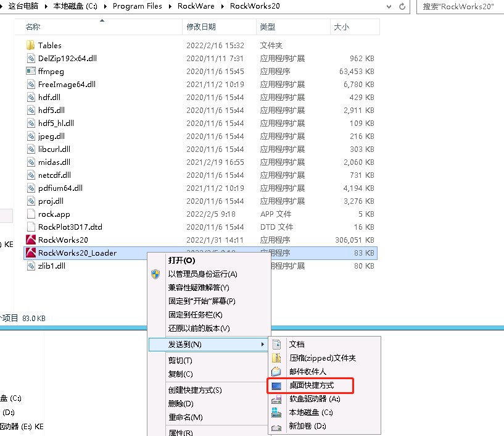Select 桌面快捷方式 in Send To submenu

coord(312,385)
